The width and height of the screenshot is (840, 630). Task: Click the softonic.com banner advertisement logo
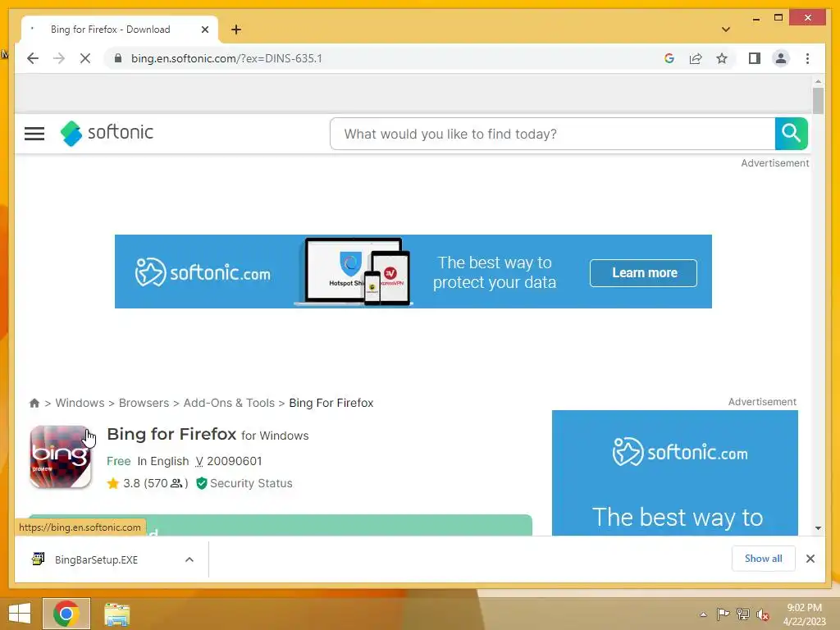tap(203, 272)
